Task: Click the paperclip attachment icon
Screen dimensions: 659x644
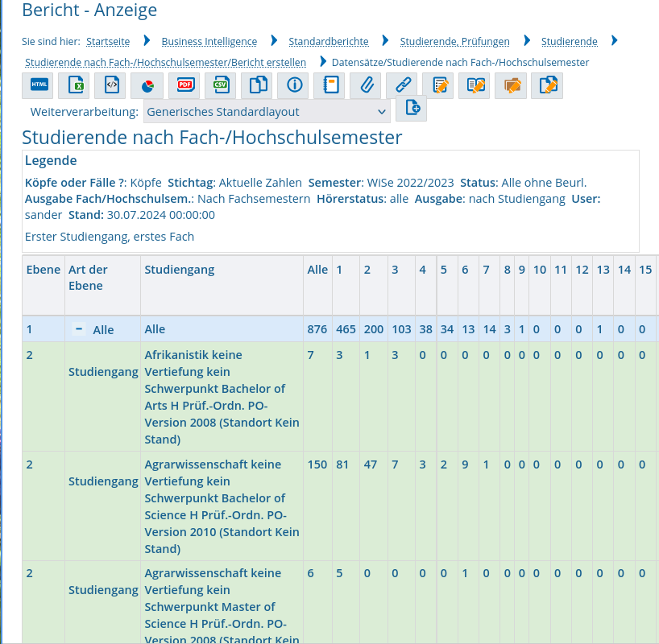Action: pos(365,85)
